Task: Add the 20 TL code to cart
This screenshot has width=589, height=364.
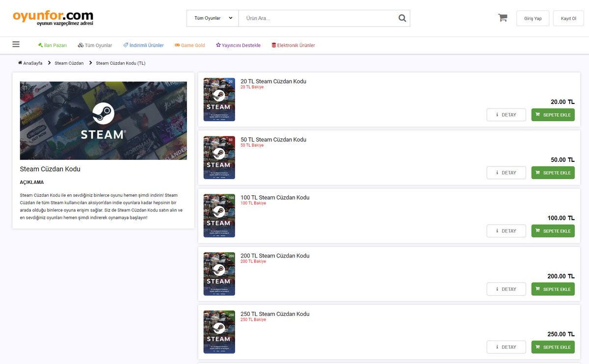Action: (553, 115)
